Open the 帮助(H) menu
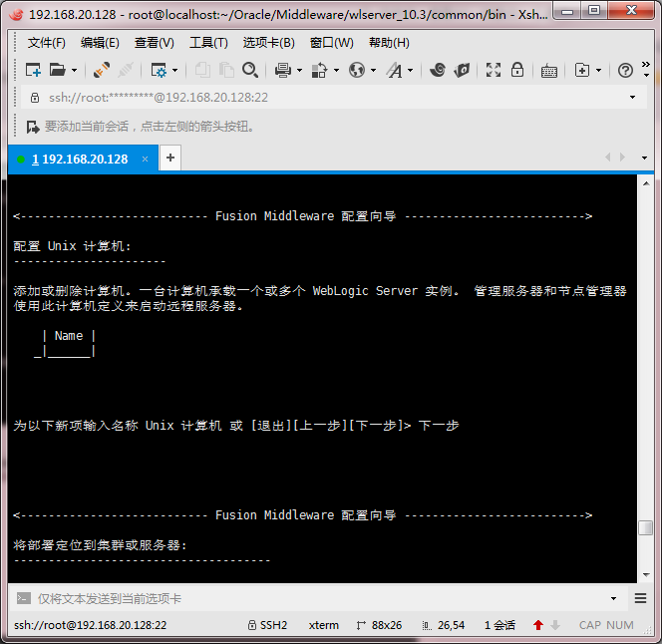The image size is (662, 644). pos(389,43)
